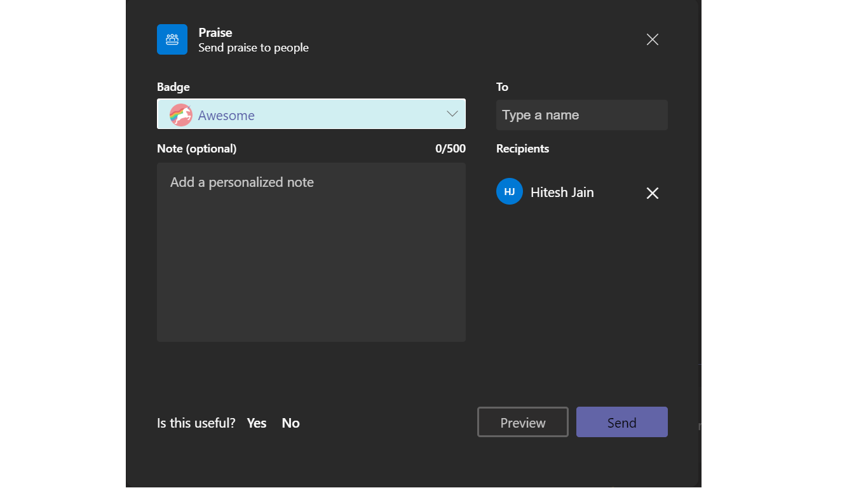Select the Hitesh Jain recipient name
The width and height of the screenshot is (868, 488).
pyautogui.click(x=562, y=193)
